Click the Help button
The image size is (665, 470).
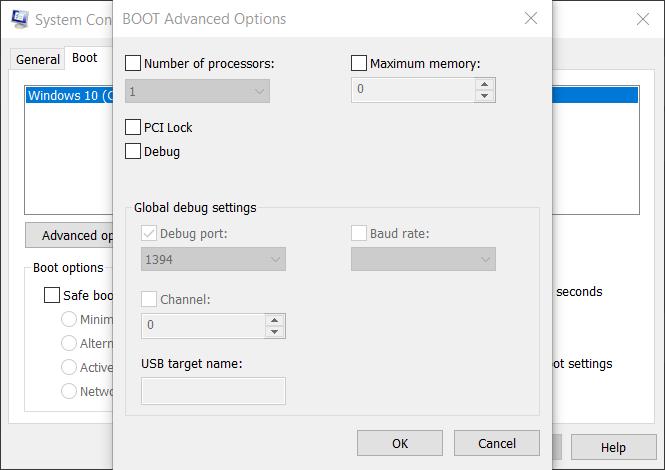pyautogui.click(x=613, y=447)
